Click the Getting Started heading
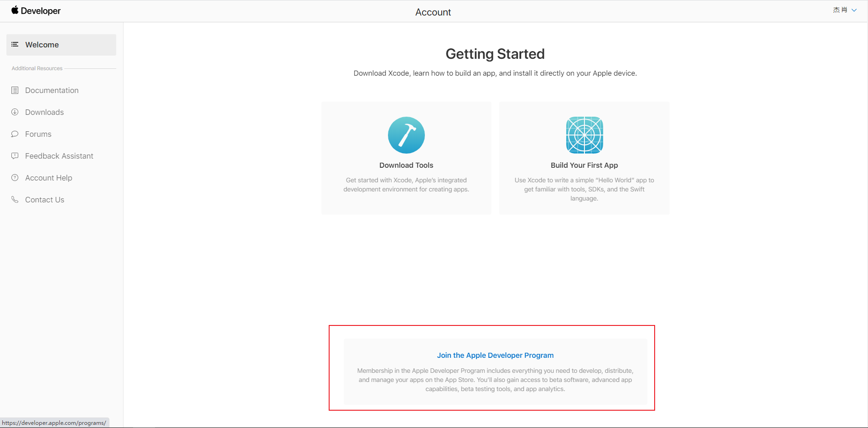 tap(495, 54)
